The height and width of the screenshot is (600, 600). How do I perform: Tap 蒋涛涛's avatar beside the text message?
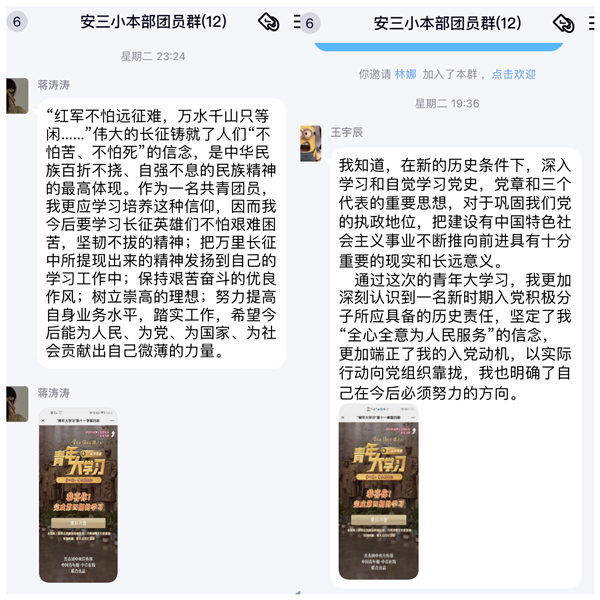tap(17, 96)
